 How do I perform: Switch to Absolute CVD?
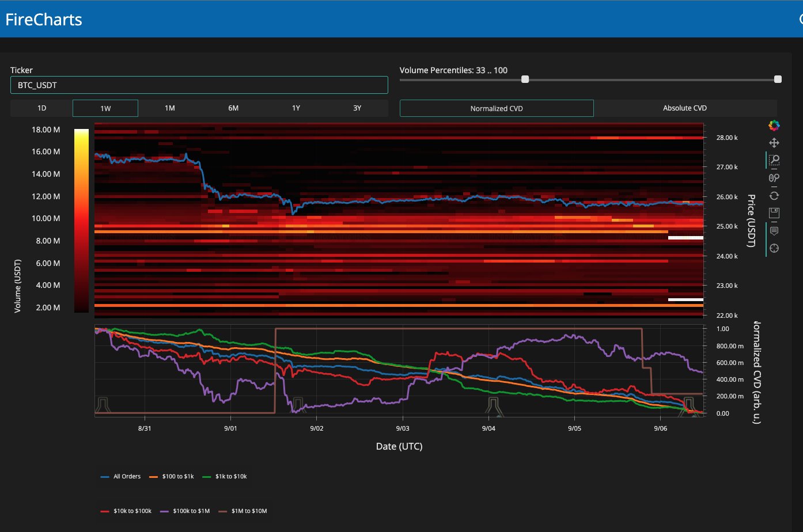(684, 108)
